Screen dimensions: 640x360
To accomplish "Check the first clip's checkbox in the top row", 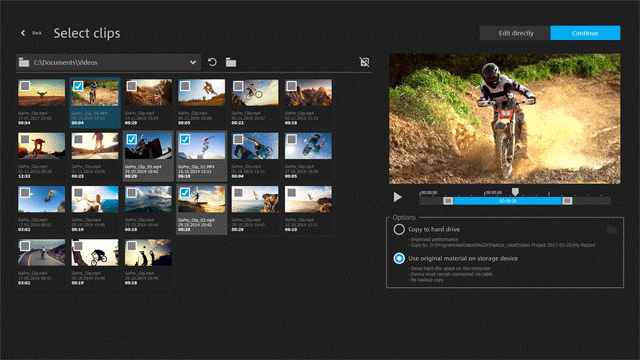I will (x=25, y=86).
